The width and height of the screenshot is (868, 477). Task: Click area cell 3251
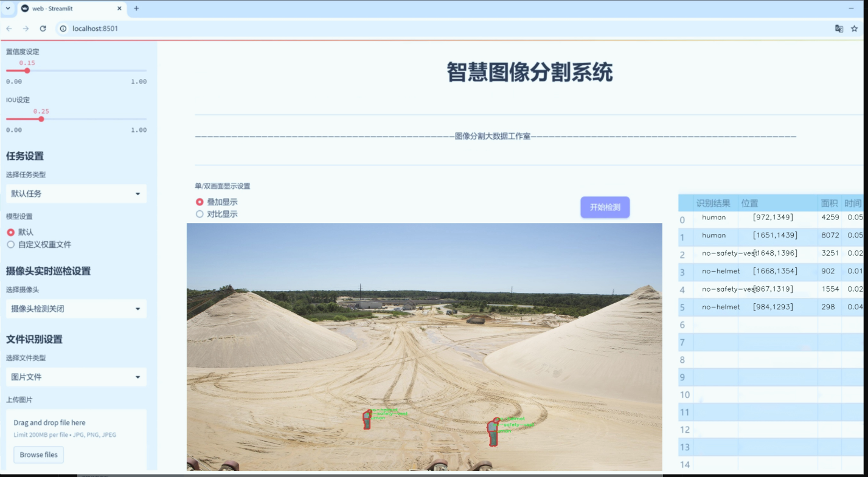coord(830,253)
